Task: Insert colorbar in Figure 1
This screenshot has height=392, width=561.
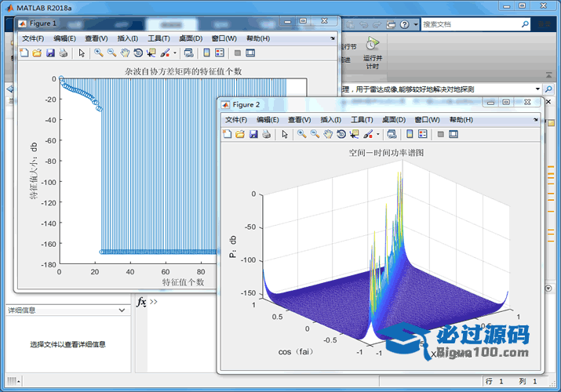Action: 206,53
